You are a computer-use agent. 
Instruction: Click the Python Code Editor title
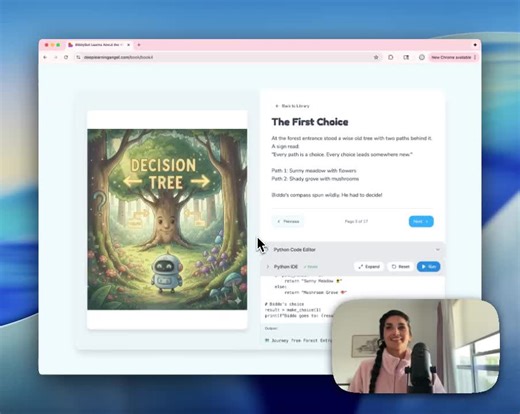click(295, 250)
